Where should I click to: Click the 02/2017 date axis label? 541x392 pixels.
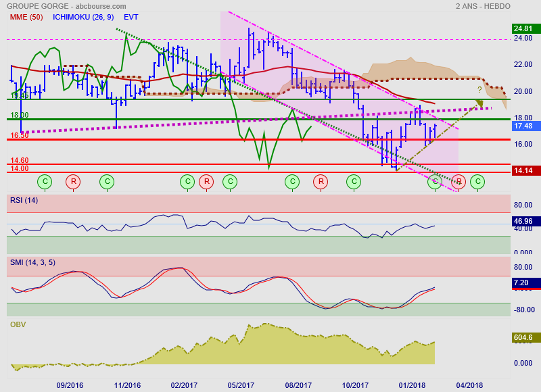(x=184, y=385)
